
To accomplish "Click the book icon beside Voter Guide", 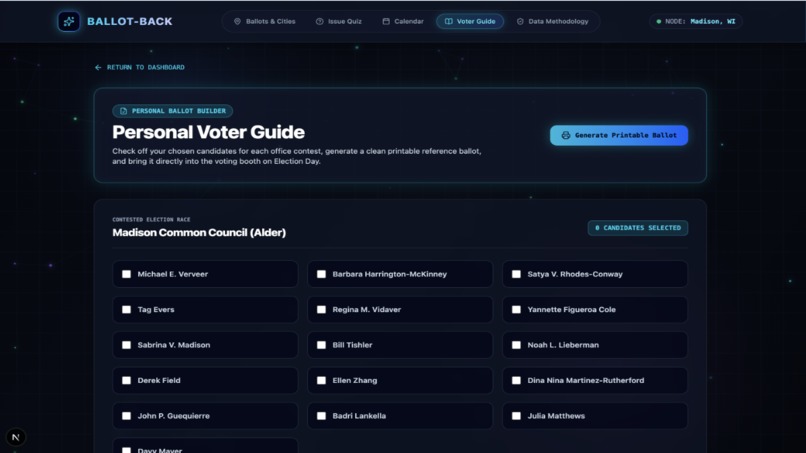I will [x=449, y=22].
